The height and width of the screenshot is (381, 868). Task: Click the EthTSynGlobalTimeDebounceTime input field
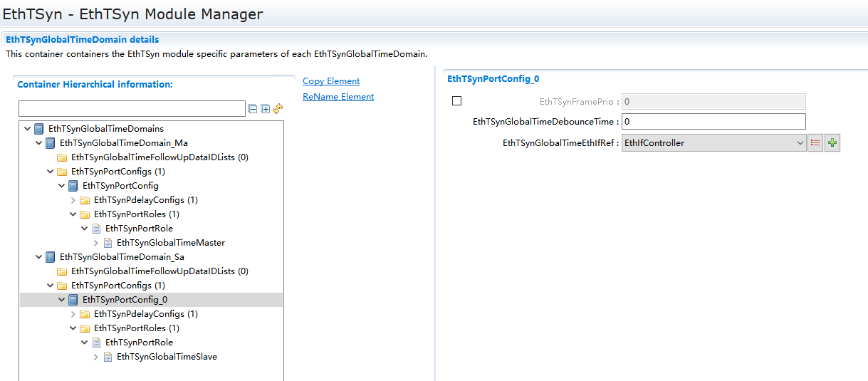pos(713,122)
